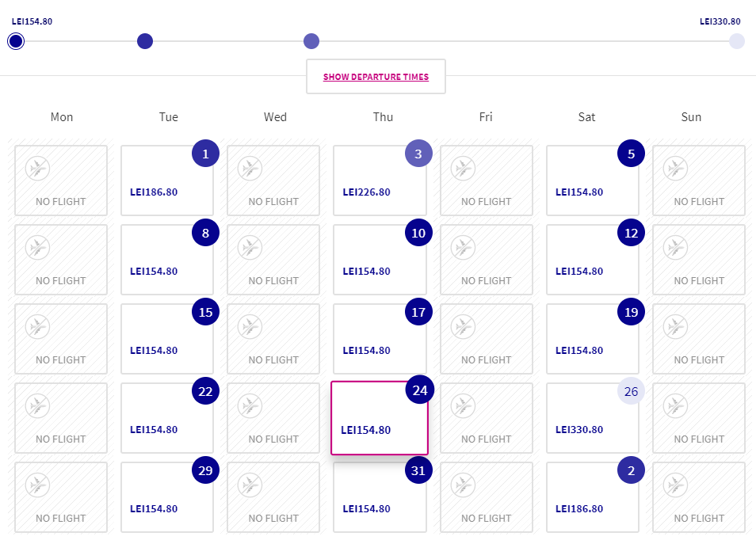Select the lightest LEI330.80 price legend dot

736,41
